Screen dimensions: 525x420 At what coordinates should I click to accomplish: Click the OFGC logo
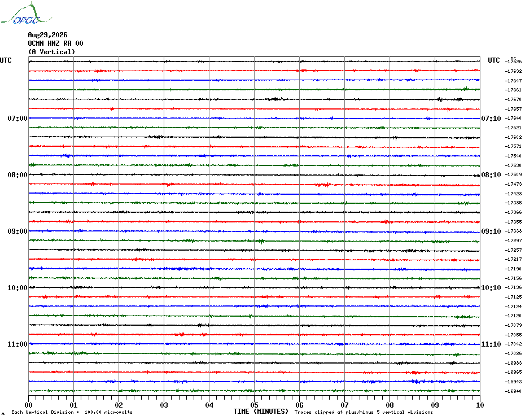[26, 14]
